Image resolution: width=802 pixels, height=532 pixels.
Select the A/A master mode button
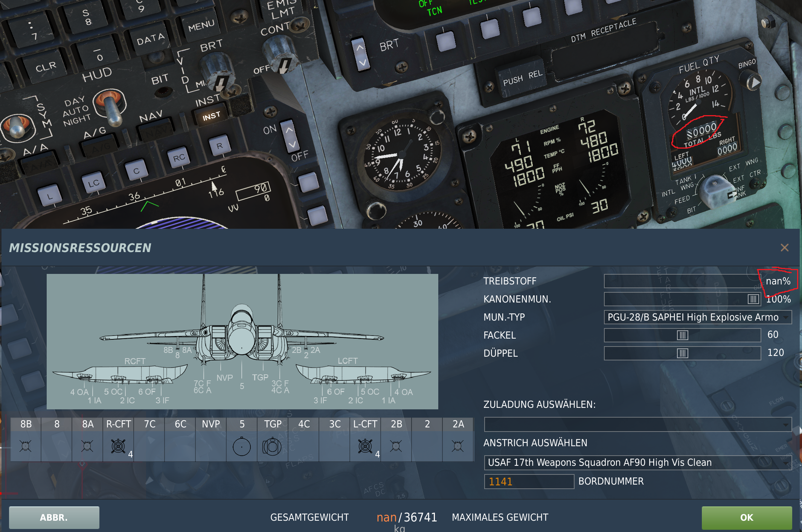[40, 164]
